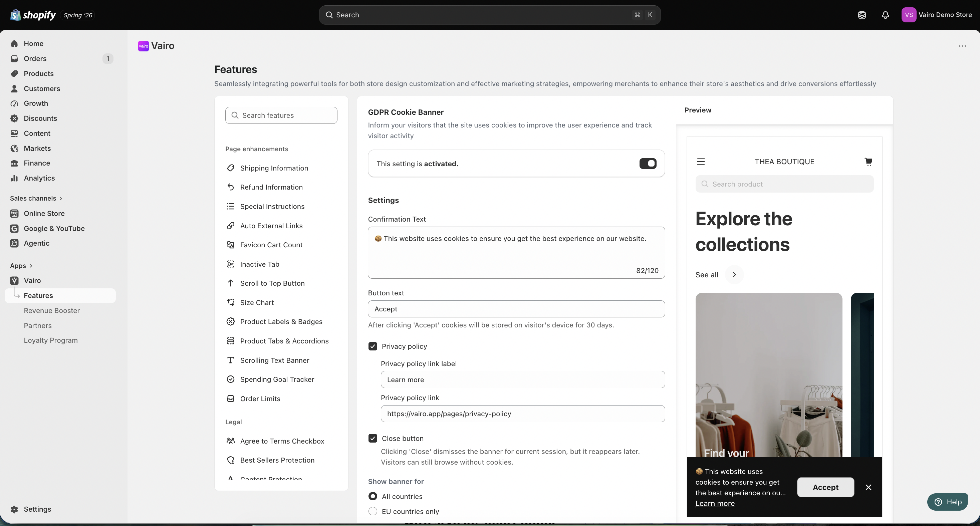Close the cookie banner in preview

[868, 487]
